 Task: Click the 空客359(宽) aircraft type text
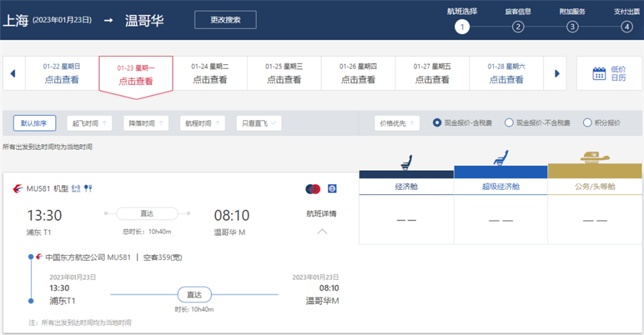(x=162, y=257)
